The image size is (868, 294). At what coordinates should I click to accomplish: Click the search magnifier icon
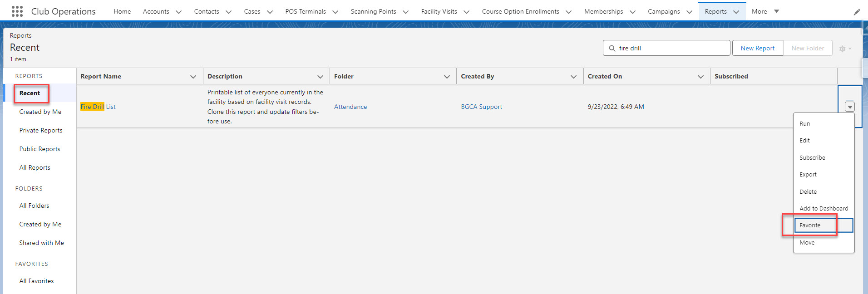coord(612,48)
